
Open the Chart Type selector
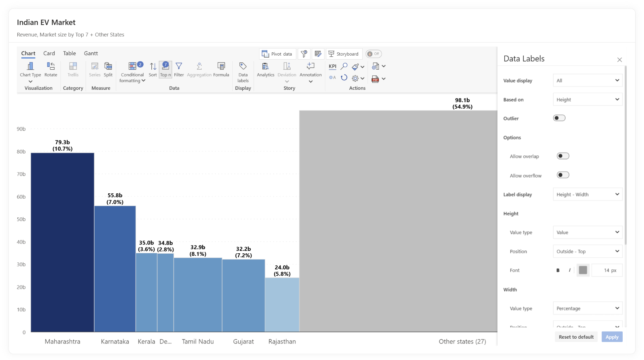coord(30,69)
